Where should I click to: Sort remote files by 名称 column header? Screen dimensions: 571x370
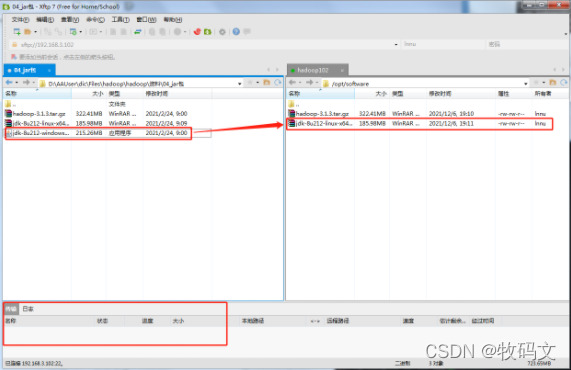point(320,94)
